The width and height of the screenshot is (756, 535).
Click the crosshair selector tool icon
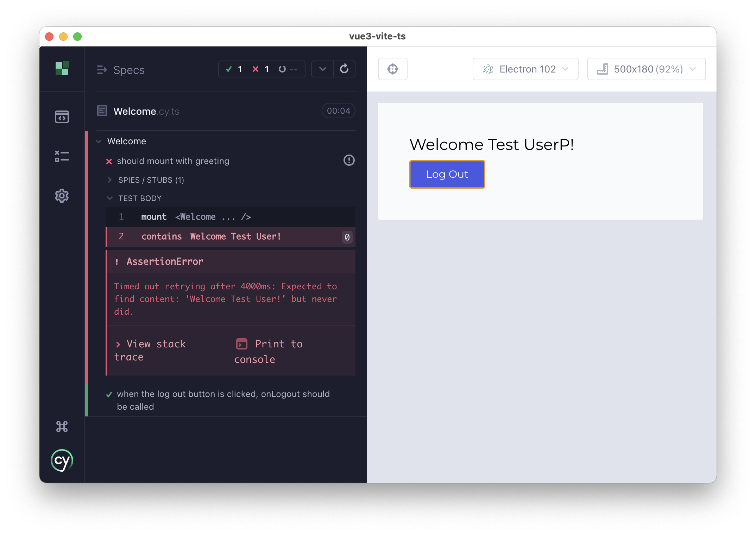pos(393,69)
